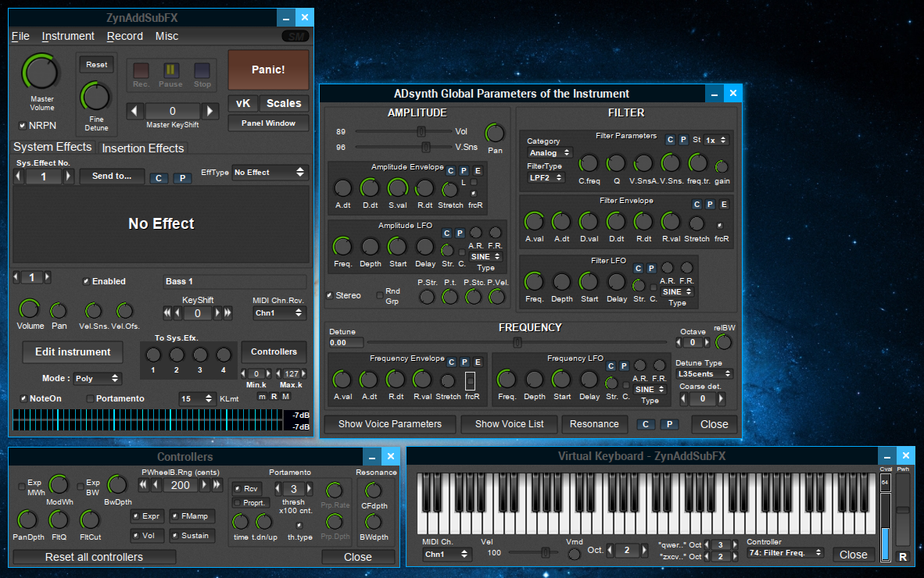Click the Filter C.freq knob
The image size is (924, 578).
pyautogui.click(x=588, y=163)
